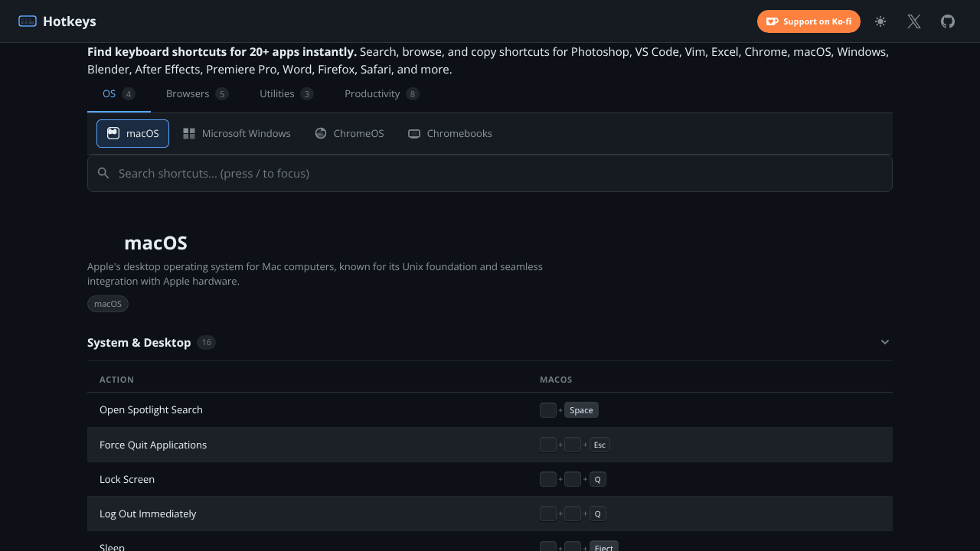980x551 pixels.
Task: Focus the Search shortcuts input field
Action: 490,174
